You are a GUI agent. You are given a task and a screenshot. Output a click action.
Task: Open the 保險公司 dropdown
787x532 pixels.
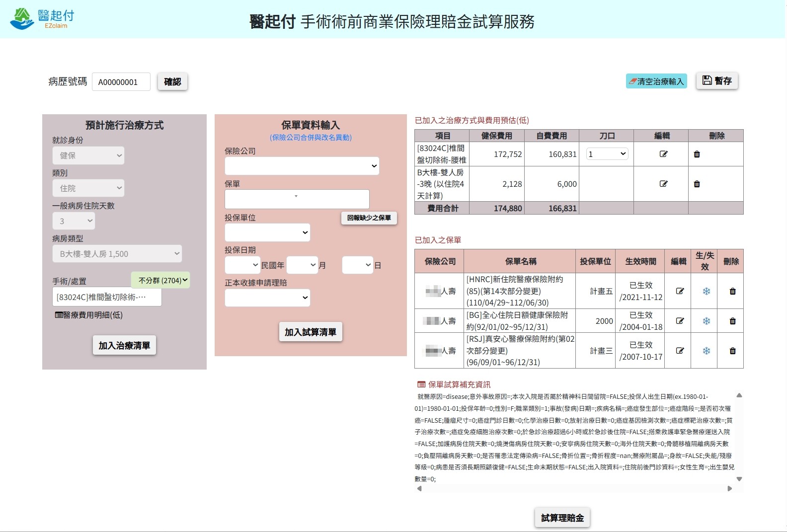(x=302, y=166)
